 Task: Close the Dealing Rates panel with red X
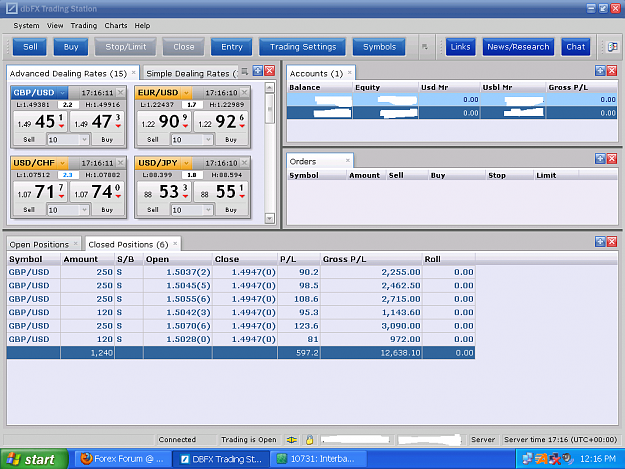click(x=270, y=71)
